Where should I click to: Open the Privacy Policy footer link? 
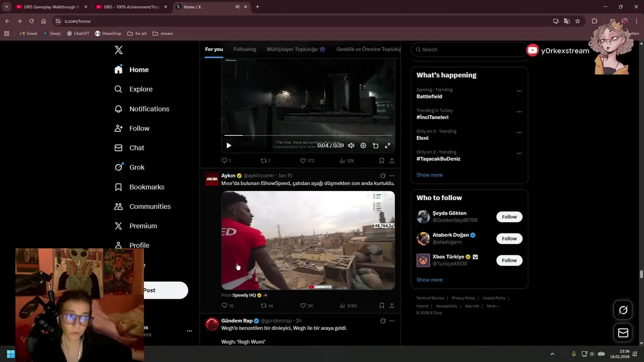(x=463, y=298)
